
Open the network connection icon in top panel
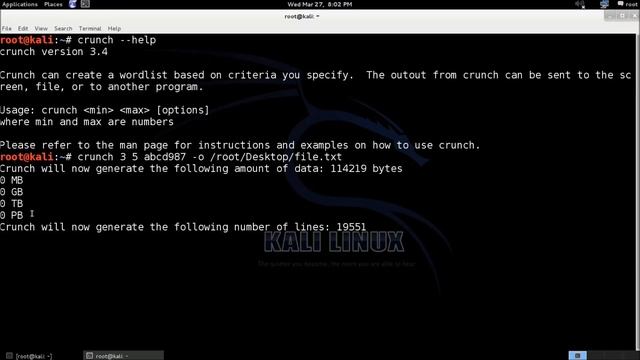point(604,4)
